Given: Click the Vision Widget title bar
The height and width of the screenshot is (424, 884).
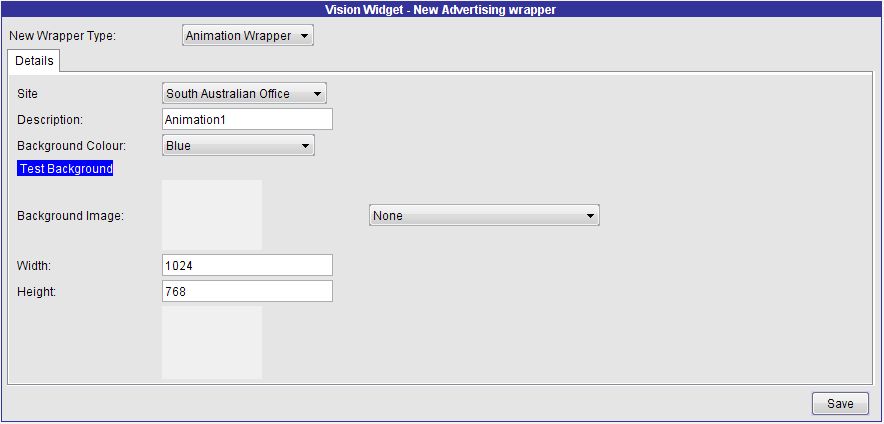Looking at the screenshot, I should coord(441,9).
